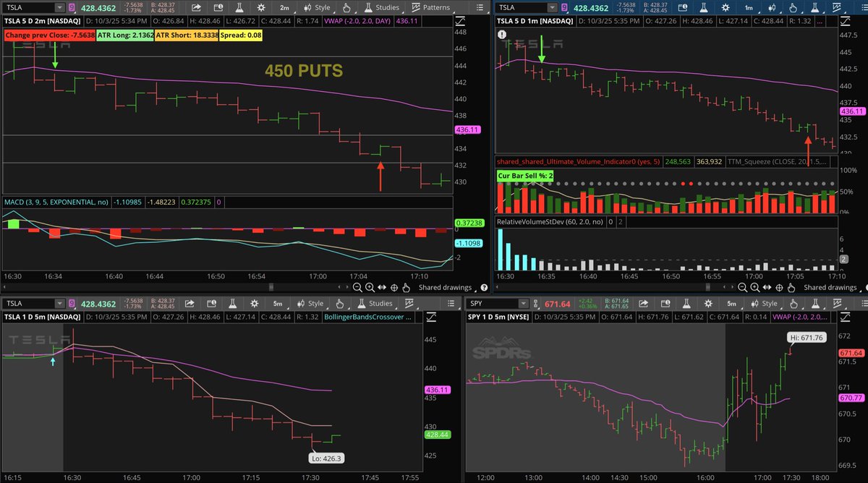The width and height of the screenshot is (868, 483).
Task: Zoom in on TSLA 2m chart time axis
Action: pyautogui.click(x=370, y=287)
